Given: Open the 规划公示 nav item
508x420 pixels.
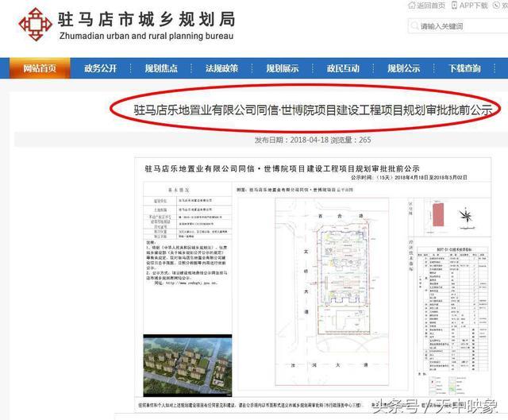Looking at the screenshot, I should [x=403, y=68].
